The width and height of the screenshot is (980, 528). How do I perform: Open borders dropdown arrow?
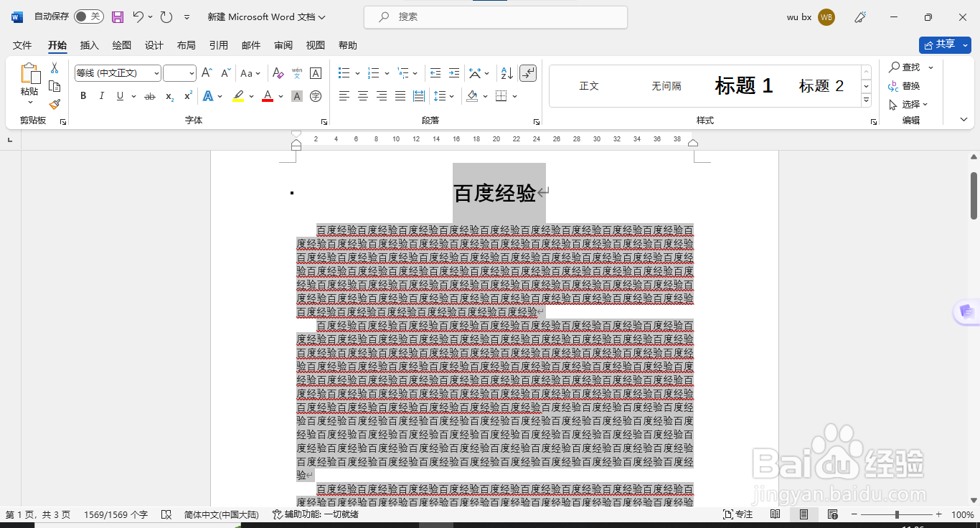(x=515, y=96)
